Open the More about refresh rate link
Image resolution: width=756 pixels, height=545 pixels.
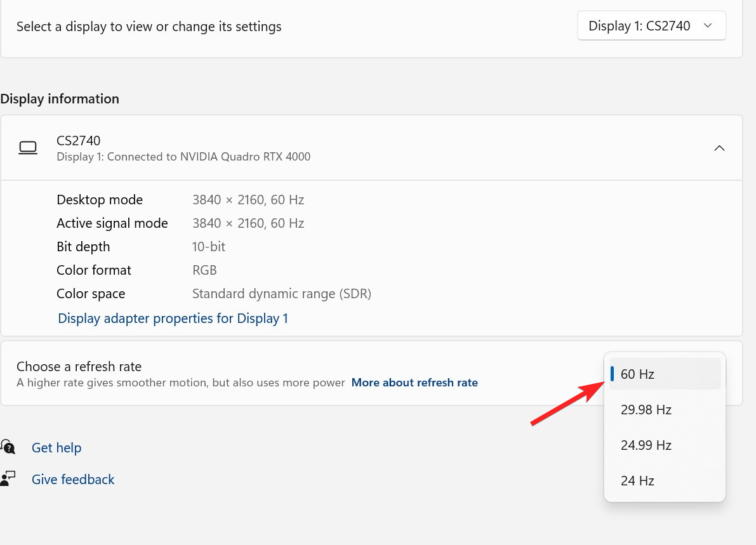(414, 383)
